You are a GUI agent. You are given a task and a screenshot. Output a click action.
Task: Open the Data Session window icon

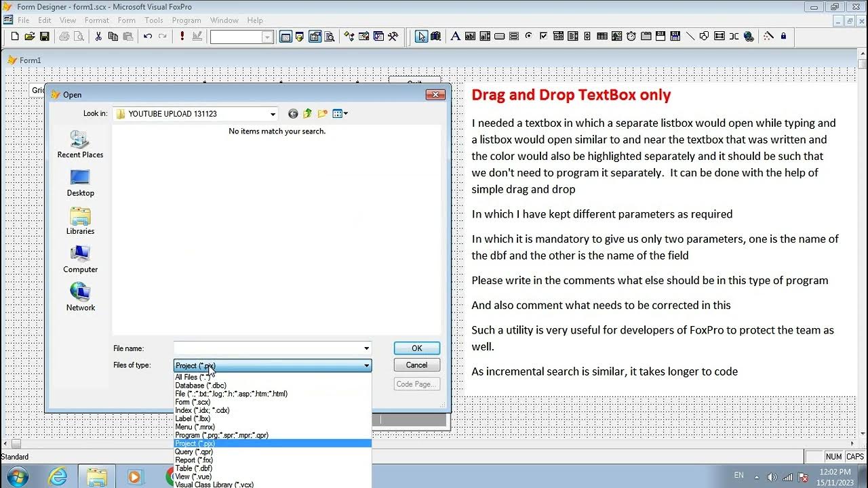(300, 37)
